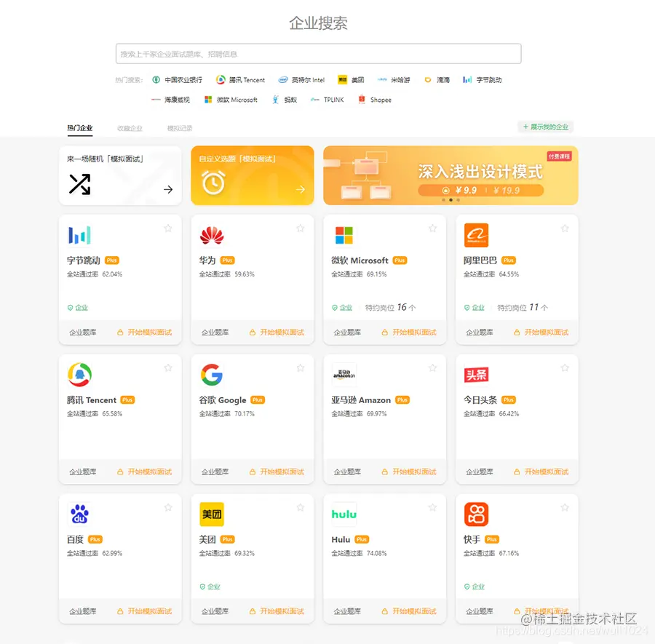Favorite 亚马逊 Amazon with star icon

433,367
